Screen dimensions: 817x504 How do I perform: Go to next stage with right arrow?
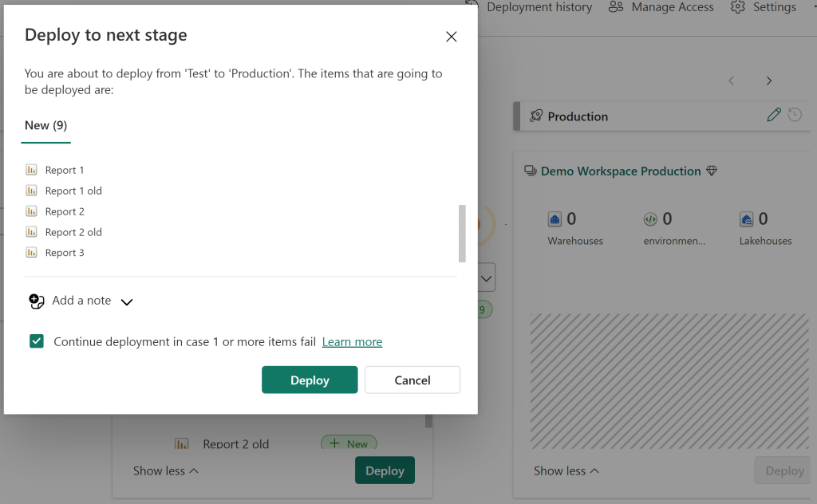[769, 81]
